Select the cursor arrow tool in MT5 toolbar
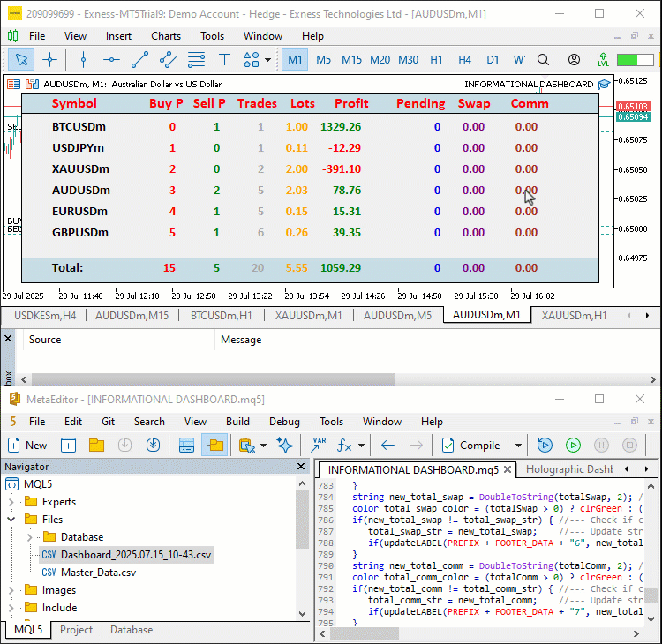Viewport: 662px width, 644px height. [21, 59]
